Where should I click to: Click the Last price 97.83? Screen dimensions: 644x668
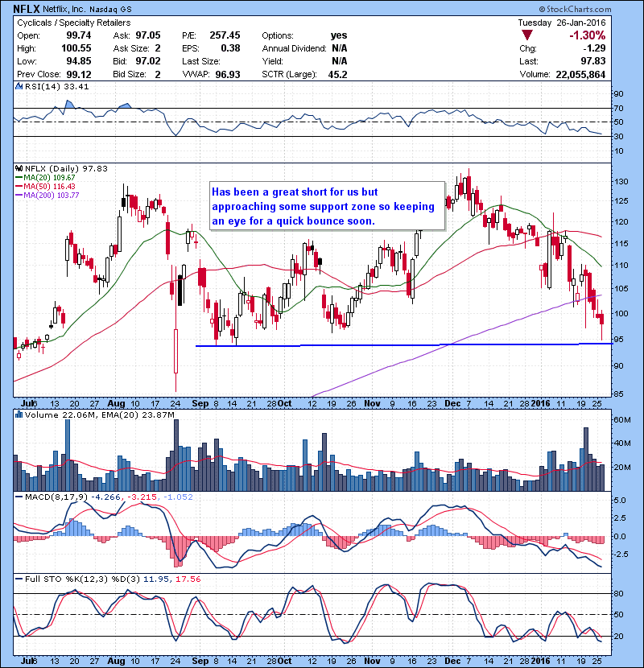[x=593, y=61]
